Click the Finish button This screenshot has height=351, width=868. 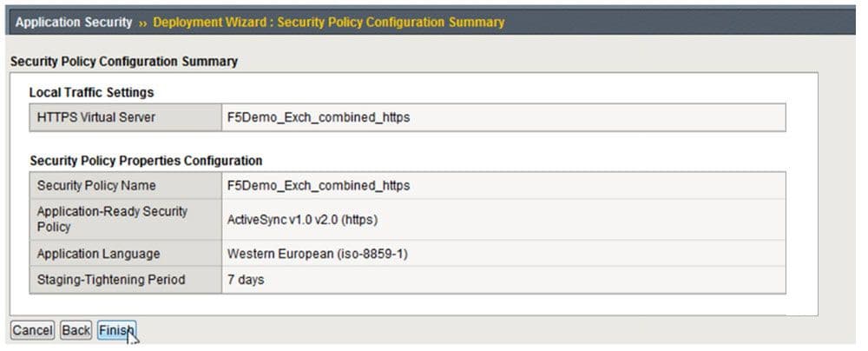pos(116,331)
